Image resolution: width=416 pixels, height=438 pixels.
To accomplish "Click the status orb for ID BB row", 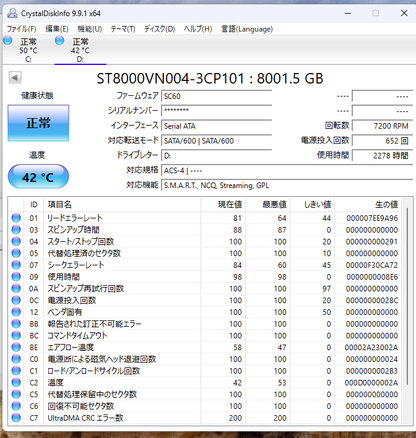I will [x=16, y=324].
